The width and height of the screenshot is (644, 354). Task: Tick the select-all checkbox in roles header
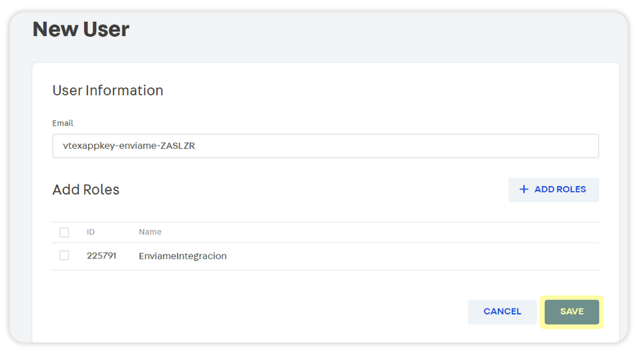coord(64,232)
